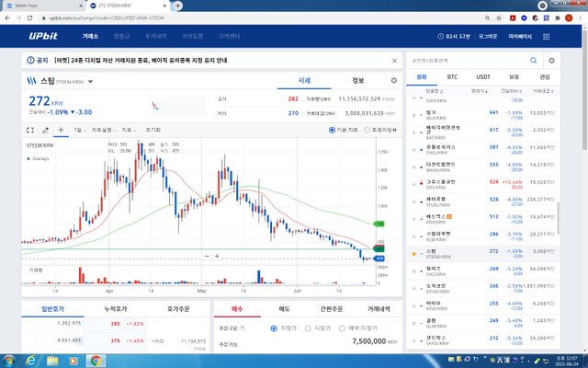588x368 pixels.
Task: Switch to the USDT market tab
Action: (483, 77)
